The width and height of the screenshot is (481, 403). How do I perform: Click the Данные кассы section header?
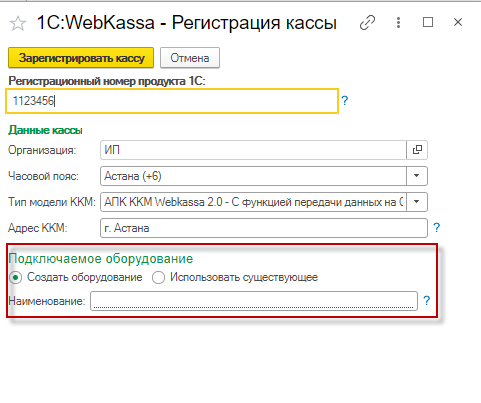(x=45, y=130)
